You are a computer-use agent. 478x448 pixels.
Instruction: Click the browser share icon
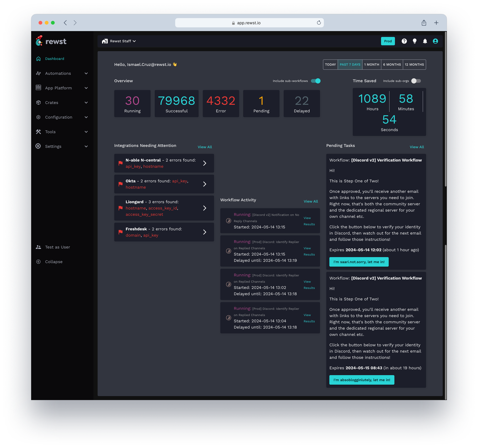(x=424, y=23)
